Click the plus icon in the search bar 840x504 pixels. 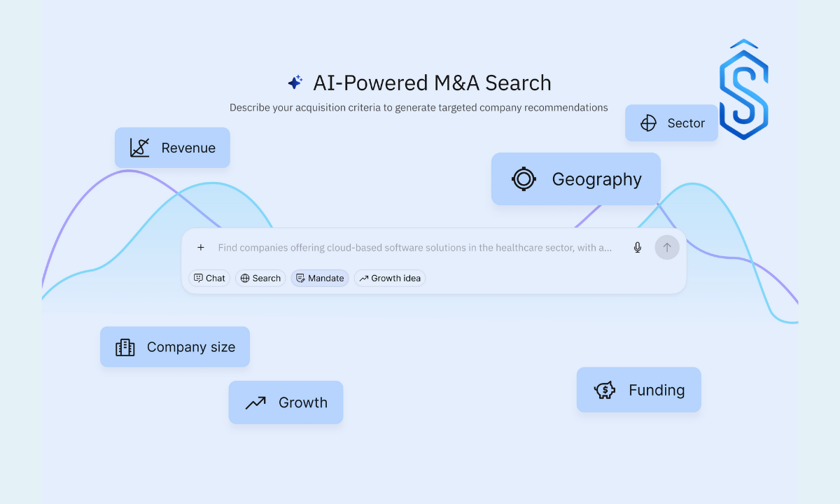[201, 247]
